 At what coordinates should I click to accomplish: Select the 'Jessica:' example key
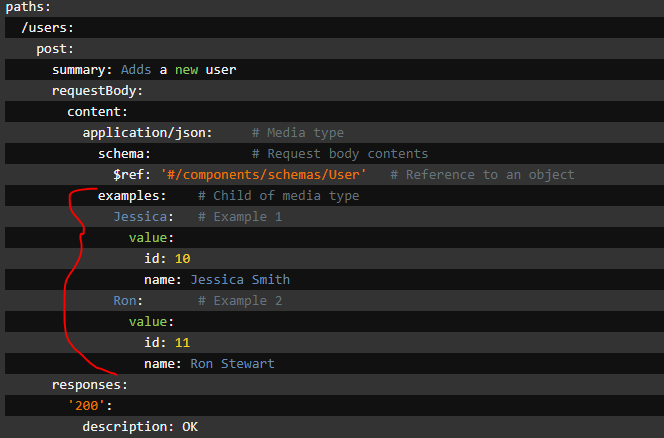[x=144, y=217]
